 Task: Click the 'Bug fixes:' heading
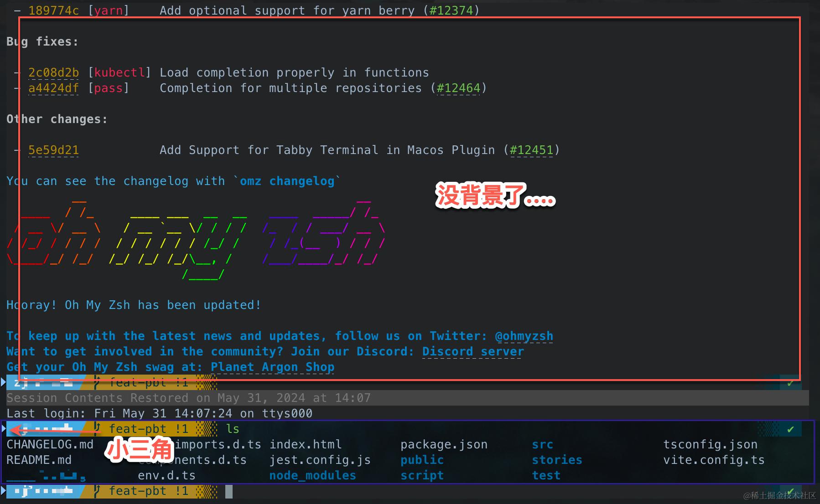pyautogui.click(x=42, y=41)
